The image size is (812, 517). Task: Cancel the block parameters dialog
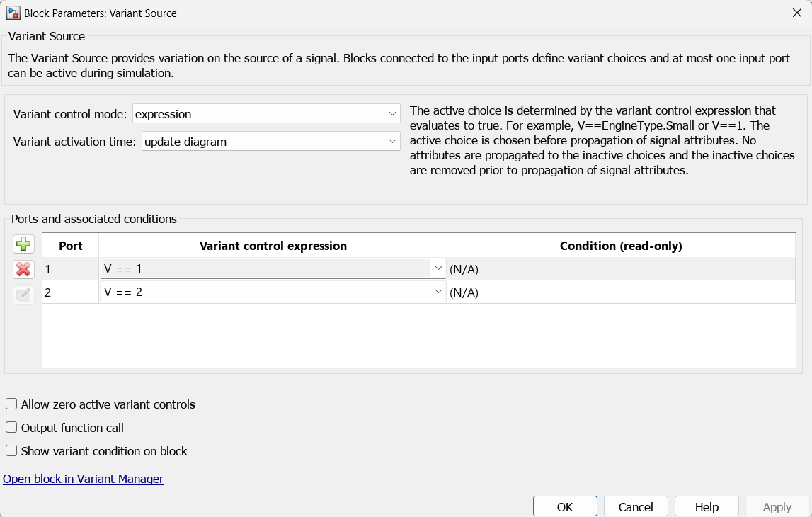pos(635,506)
